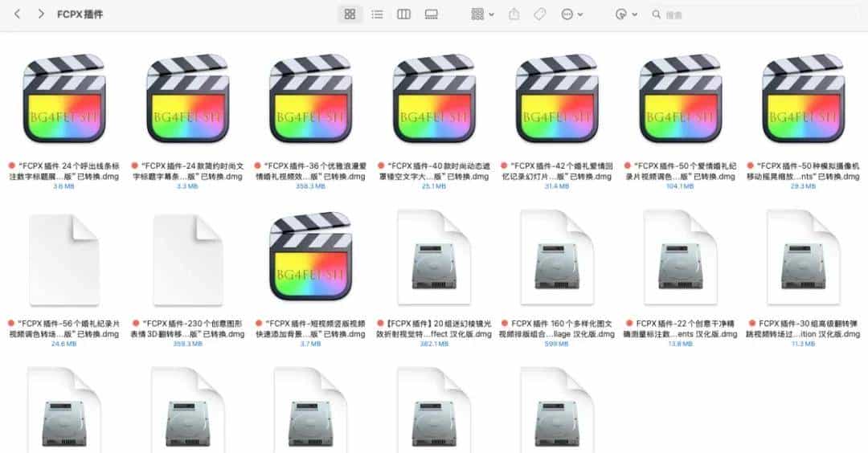Switch to list view

[x=377, y=14]
